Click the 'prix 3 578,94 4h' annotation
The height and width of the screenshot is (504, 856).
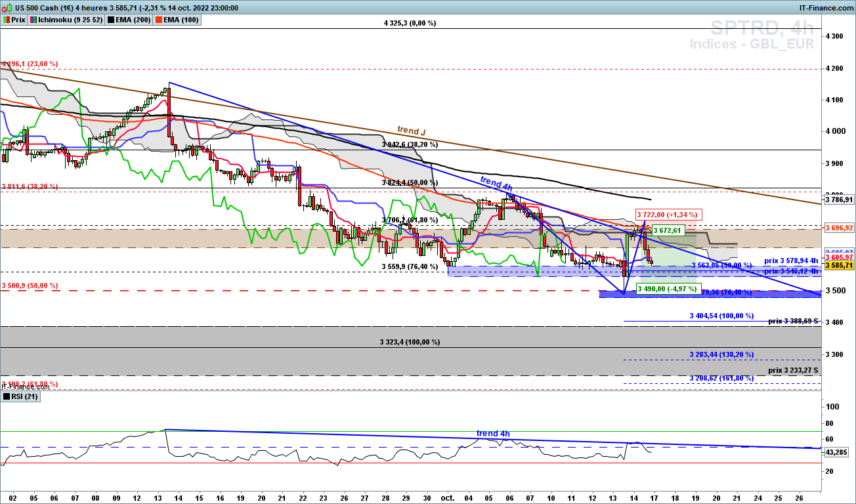pos(792,261)
